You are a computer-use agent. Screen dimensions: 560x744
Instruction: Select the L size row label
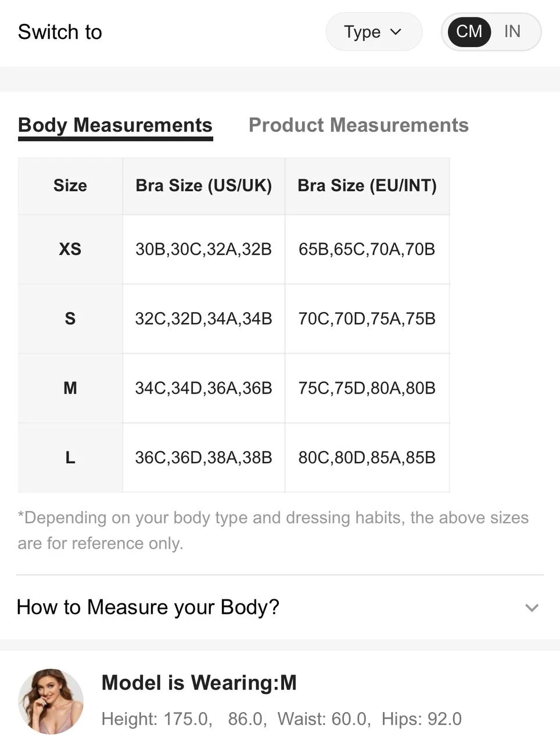coord(70,458)
